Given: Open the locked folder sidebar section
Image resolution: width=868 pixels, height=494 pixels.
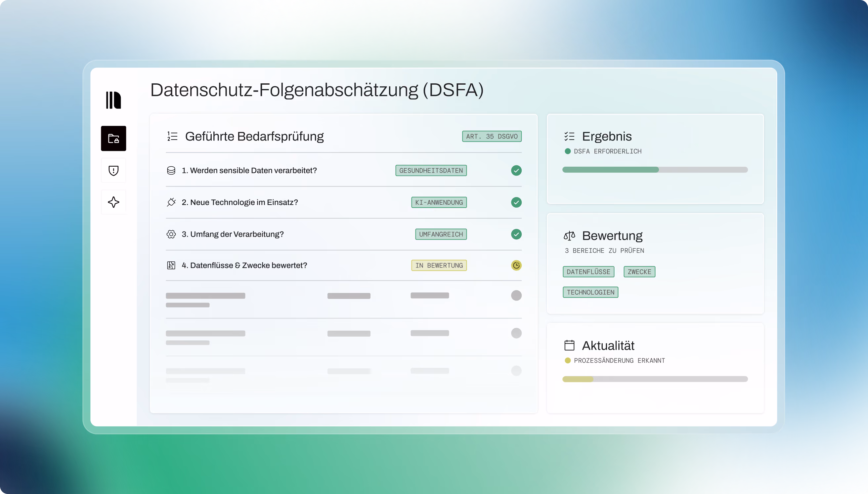Looking at the screenshot, I should (x=113, y=139).
